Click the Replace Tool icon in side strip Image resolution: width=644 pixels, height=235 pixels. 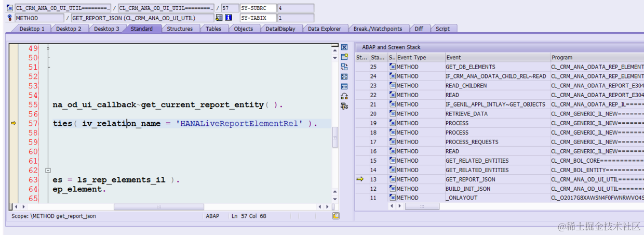pyautogui.click(x=344, y=67)
